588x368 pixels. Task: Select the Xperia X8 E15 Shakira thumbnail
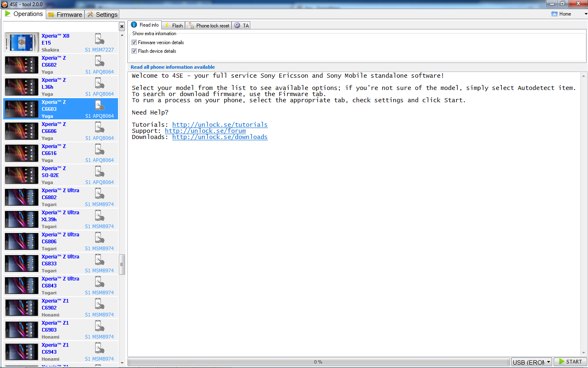click(x=22, y=43)
